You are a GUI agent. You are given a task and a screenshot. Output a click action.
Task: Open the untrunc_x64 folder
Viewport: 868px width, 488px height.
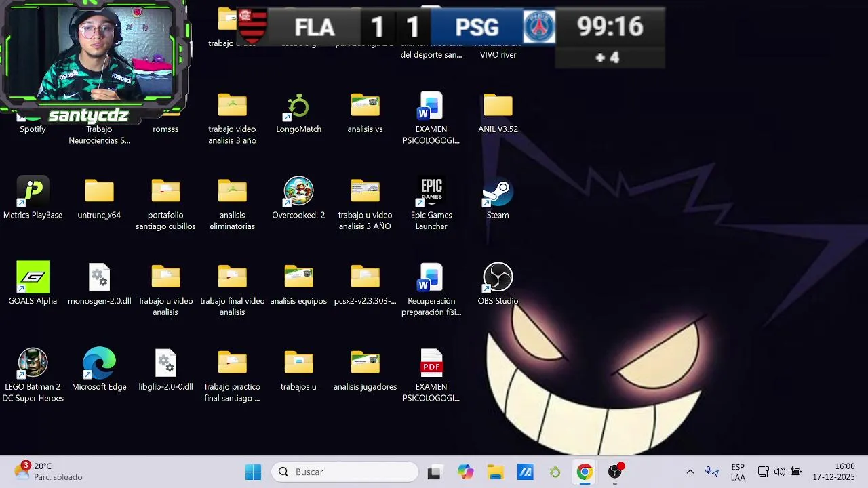pyautogui.click(x=99, y=199)
